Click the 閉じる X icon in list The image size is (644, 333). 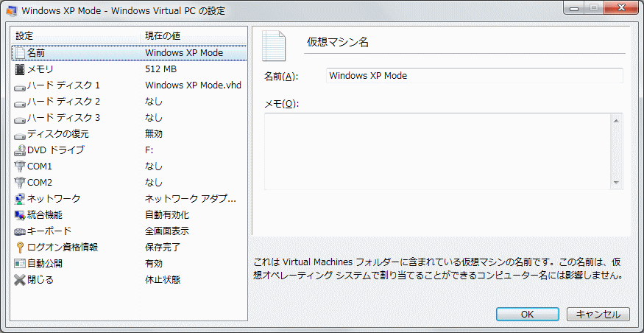[20, 280]
